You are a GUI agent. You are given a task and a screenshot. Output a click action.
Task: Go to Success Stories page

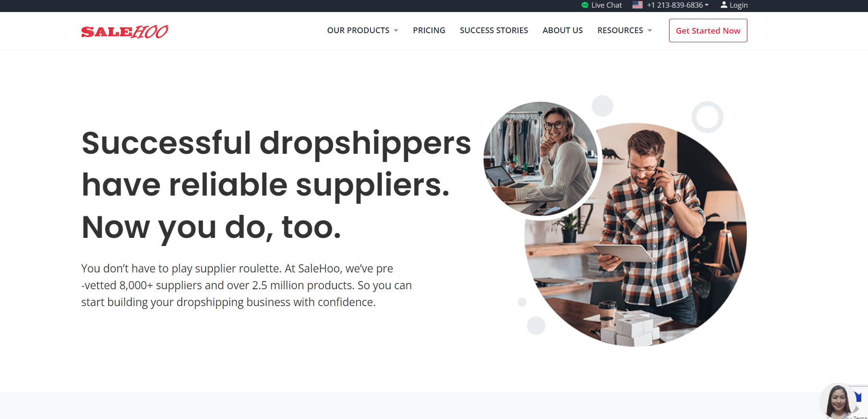click(x=494, y=30)
